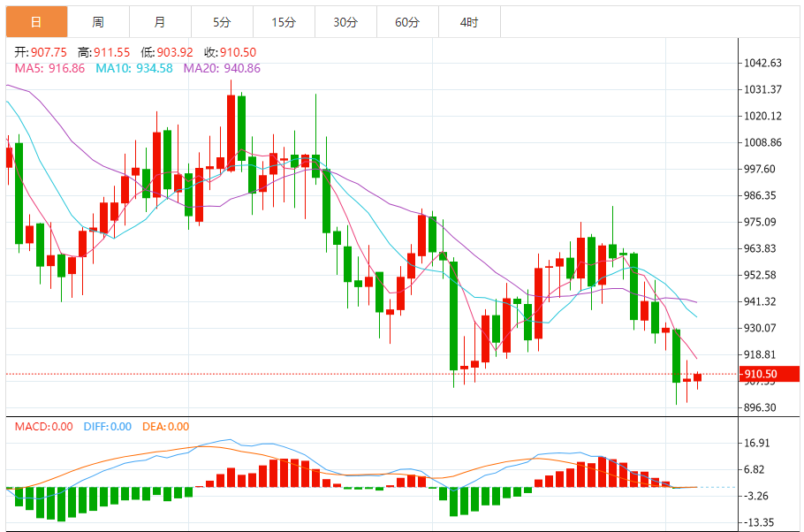Click the -3.26 MACD axis label
Viewport: 804px width, 532px height.
[755, 496]
